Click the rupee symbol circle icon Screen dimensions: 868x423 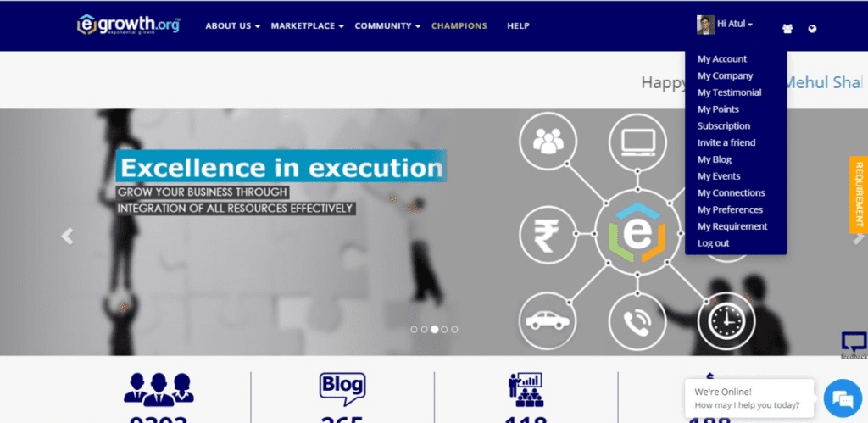click(x=548, y=234)
